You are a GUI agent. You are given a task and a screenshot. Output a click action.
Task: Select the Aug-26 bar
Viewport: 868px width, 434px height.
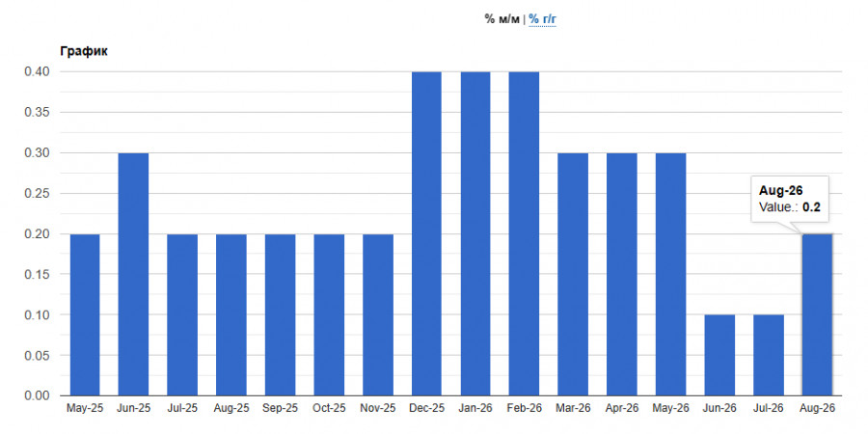point(817,315)
